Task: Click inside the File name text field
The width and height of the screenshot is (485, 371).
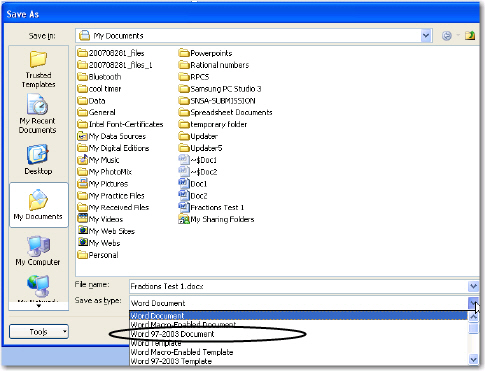Action: [298, 286]
